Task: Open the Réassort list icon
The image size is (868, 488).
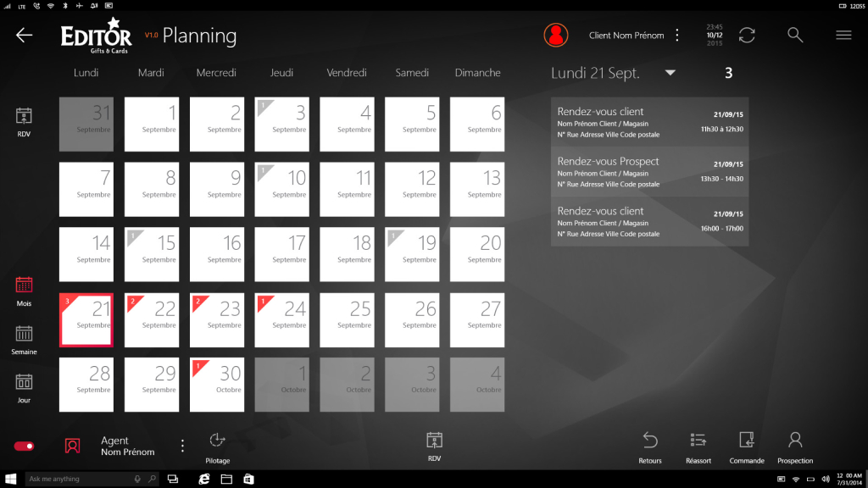Action: [698, 441]
